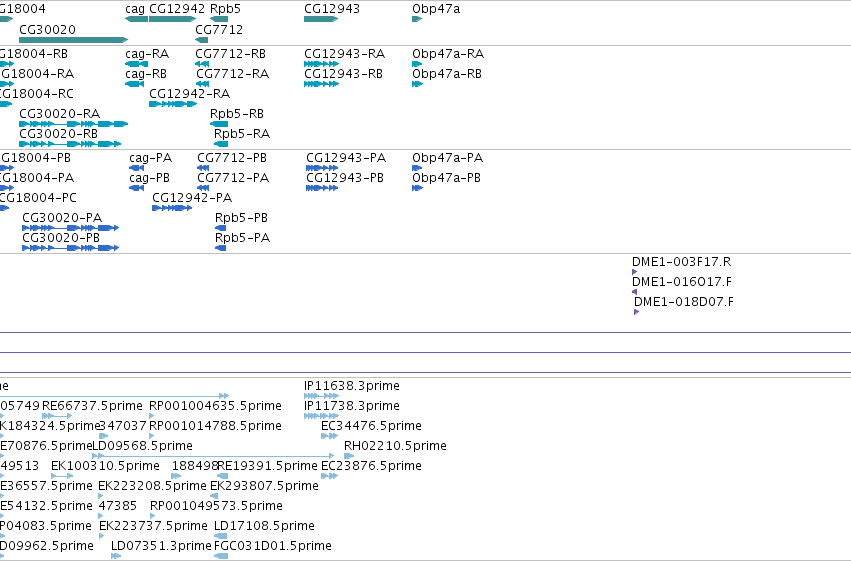The height and width of the screenshot is (561, 851).
Task: Select the CG30020 gene bar
Action: coord(73,40)
